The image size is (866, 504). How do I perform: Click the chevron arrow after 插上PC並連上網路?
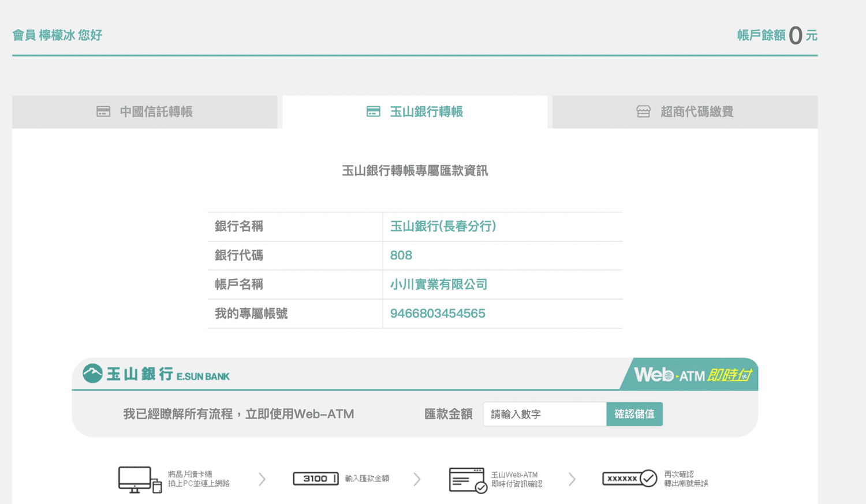click(262, 479)
